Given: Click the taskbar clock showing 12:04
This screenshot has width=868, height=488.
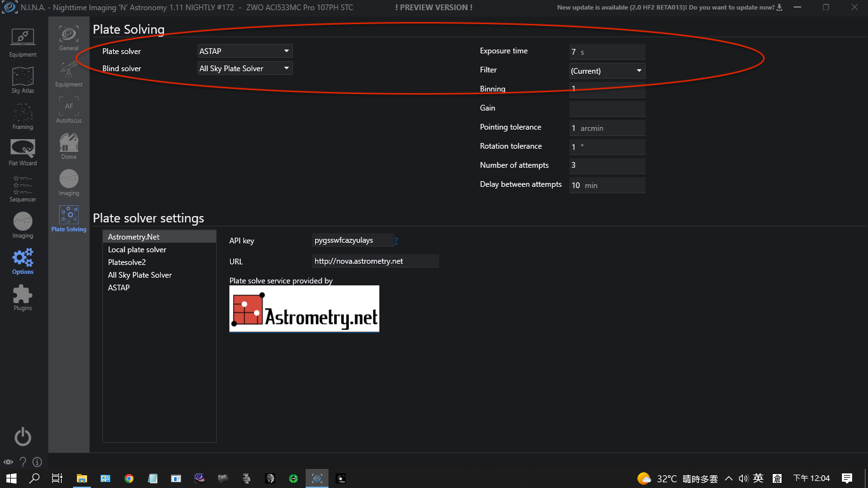Looking at the screenshot, I should coord(811,478).
